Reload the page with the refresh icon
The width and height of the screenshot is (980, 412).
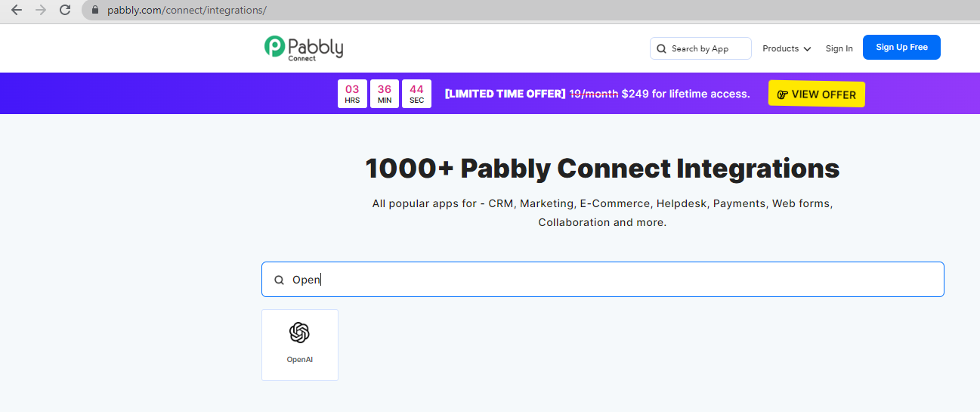coord(65,10)
